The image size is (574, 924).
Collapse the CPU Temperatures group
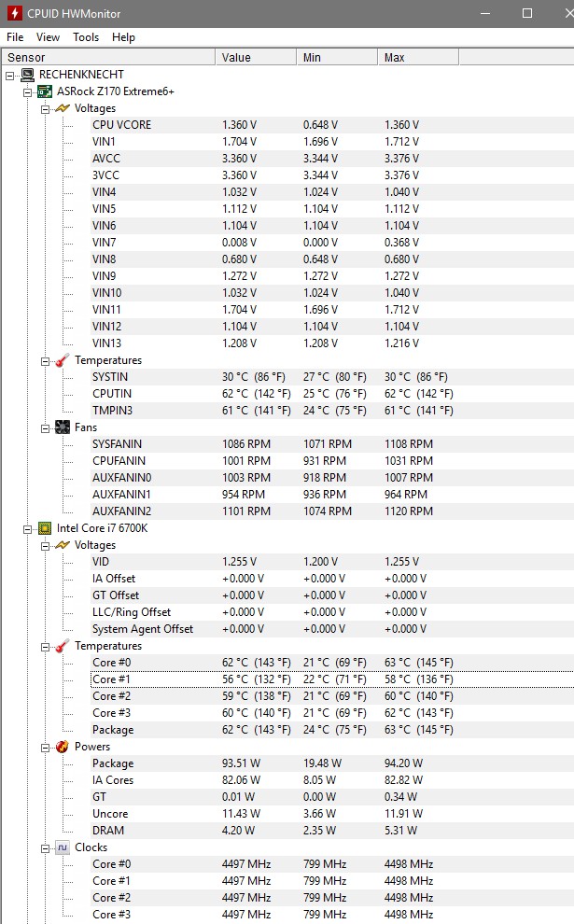click(45, 647)
